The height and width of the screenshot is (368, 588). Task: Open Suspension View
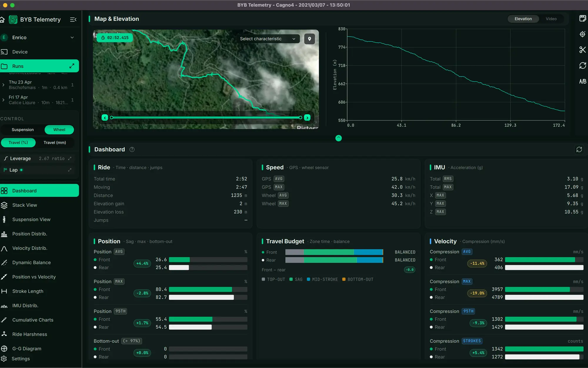pos(39,220)
